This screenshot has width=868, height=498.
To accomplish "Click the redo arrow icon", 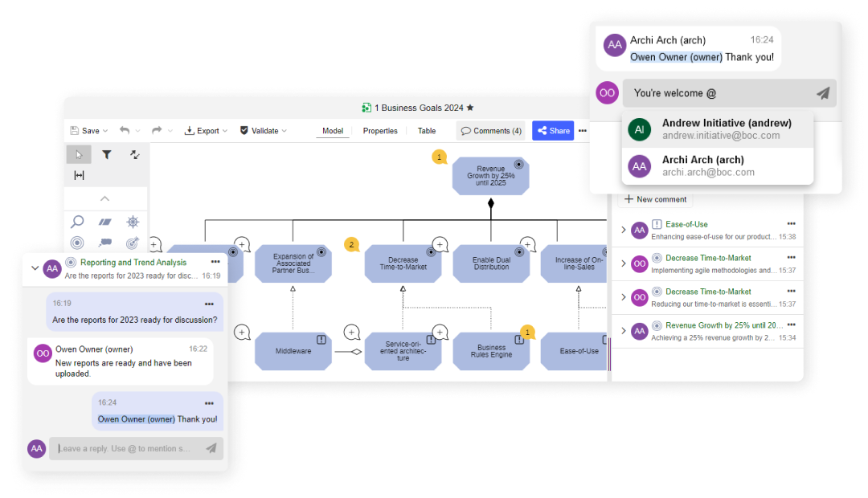I will point(158,131).
